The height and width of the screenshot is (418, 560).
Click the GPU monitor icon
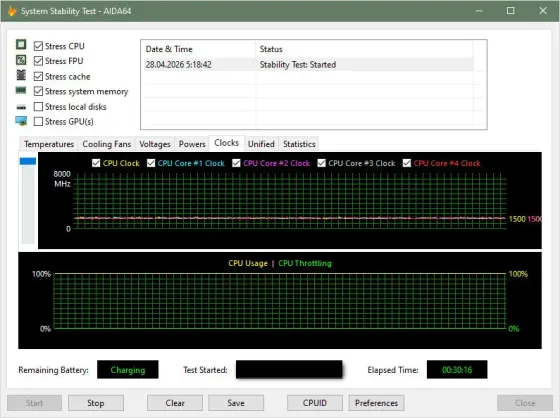coord(21,121)
